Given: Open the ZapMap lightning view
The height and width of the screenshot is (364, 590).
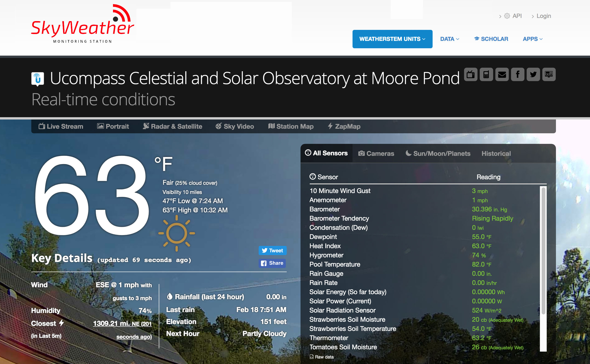Looking at the screenshot, I should [344, 126].
